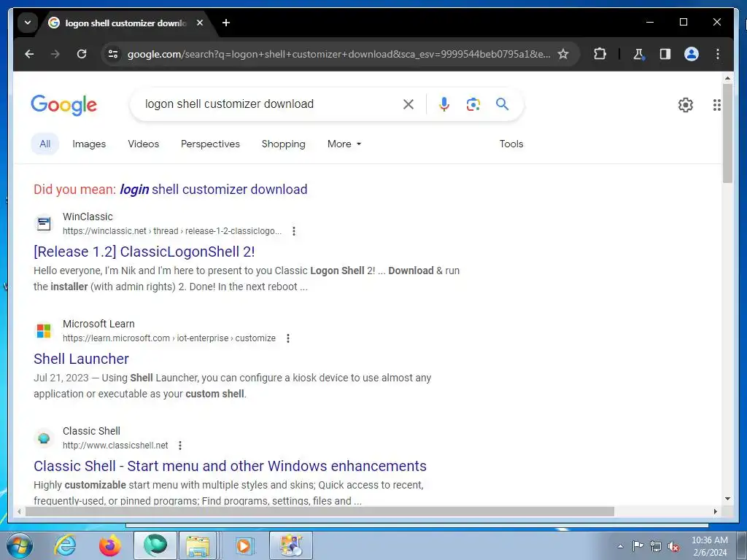This screenshot has height=560, width=747.
Task: Launch Firefox from taskbar
Action: click(x=109, y=545)
